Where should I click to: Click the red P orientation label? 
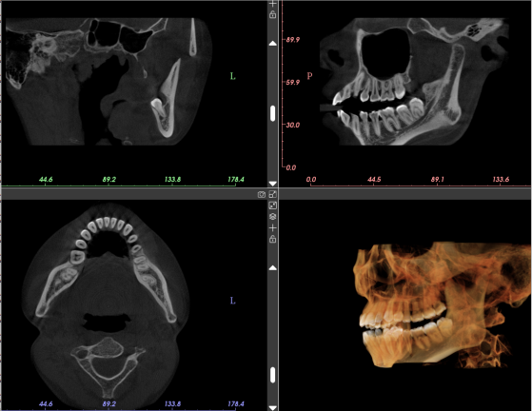(309, 76)
